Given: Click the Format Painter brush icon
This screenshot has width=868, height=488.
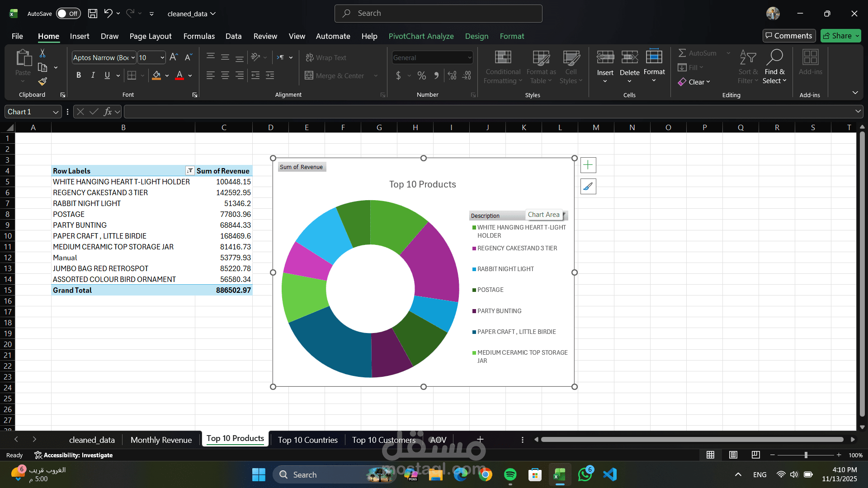Looking at the screenshot, I should tap(42, 81).
